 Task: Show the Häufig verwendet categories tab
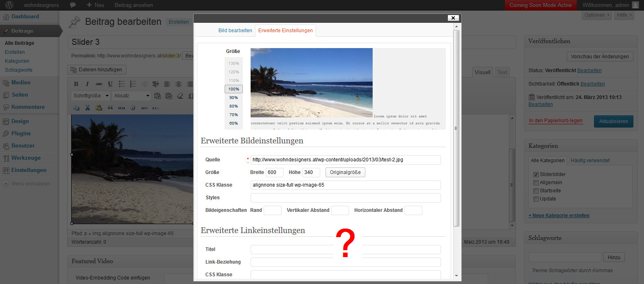590,161
